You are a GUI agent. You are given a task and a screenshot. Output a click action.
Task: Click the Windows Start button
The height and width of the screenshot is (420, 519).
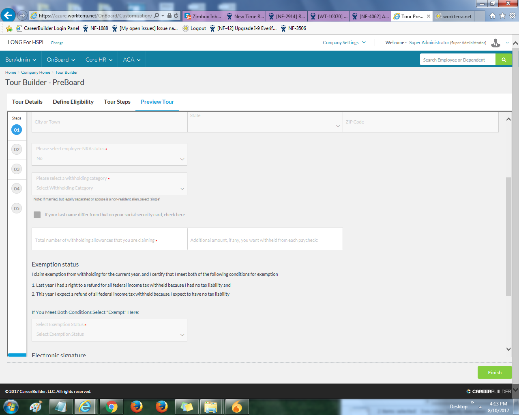pyautogui.click(x=11, y=407)
